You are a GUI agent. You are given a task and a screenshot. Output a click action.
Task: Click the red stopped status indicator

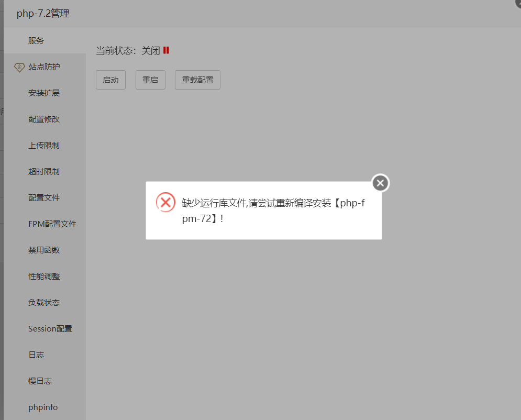[166, 50]
